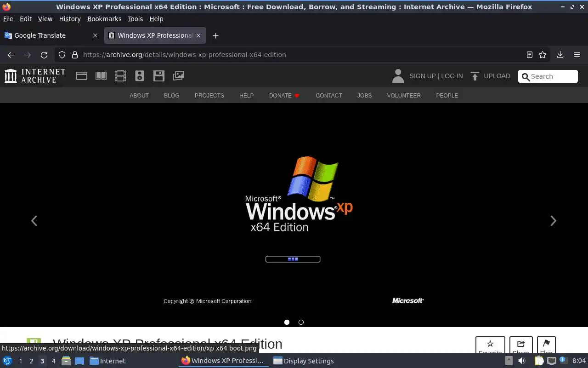Select second carousel dot indicator
The height and width of the screenshot is (368, 588).
pyautogui.click(x=301, y=322)
